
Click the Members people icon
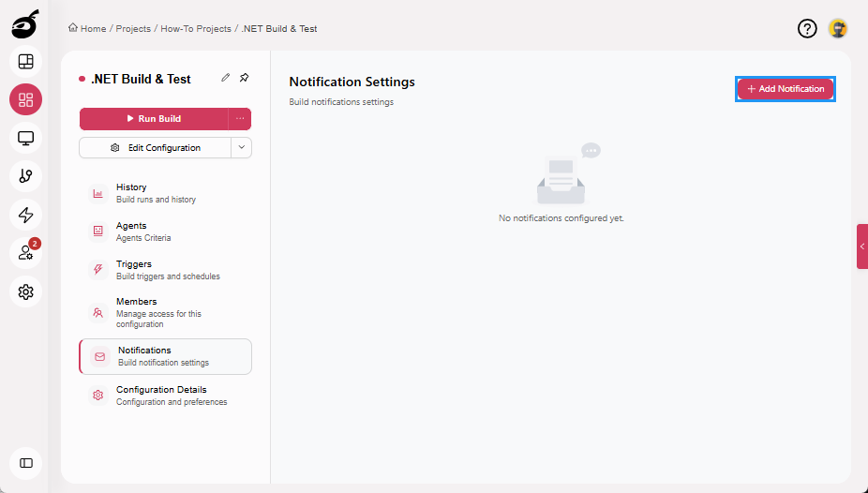[x=98, y=313]
